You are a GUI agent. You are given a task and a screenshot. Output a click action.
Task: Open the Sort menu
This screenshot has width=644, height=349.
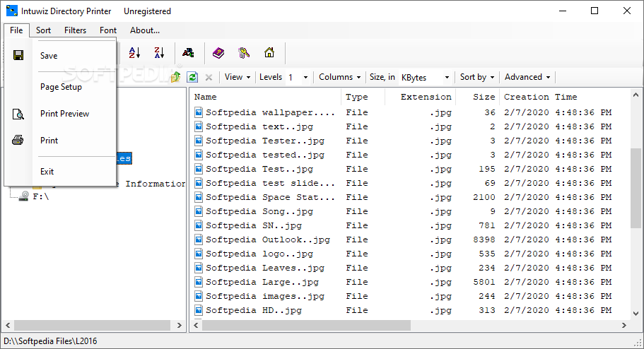(x=43, y=30)
